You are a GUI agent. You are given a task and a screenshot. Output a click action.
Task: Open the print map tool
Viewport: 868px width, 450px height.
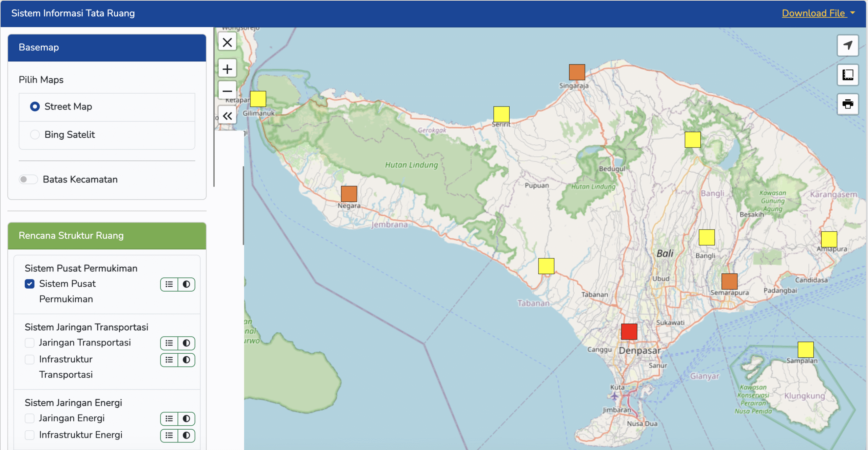pos(848,104)
